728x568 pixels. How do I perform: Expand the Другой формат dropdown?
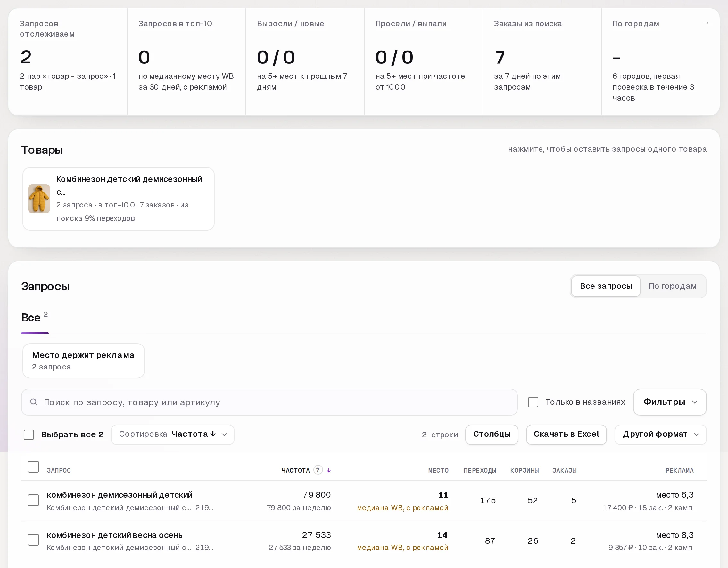[660, 434]
